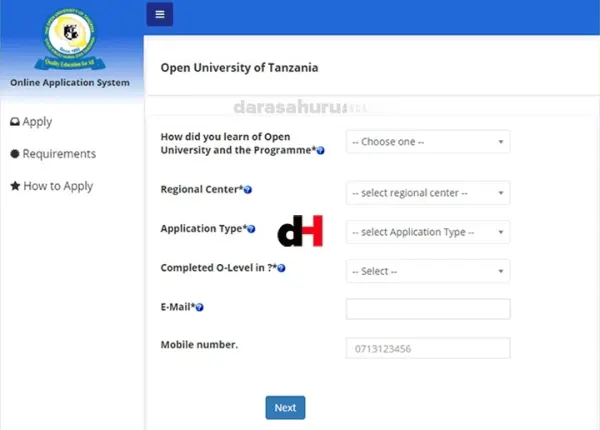Click the 'Completed O-Level in ?' label

(x=218, y=268)
